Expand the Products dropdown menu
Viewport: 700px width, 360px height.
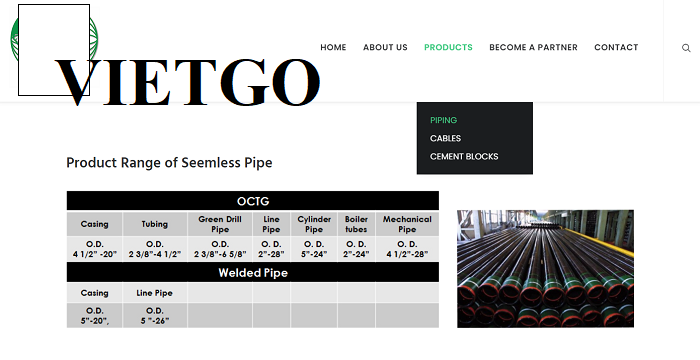448,47
